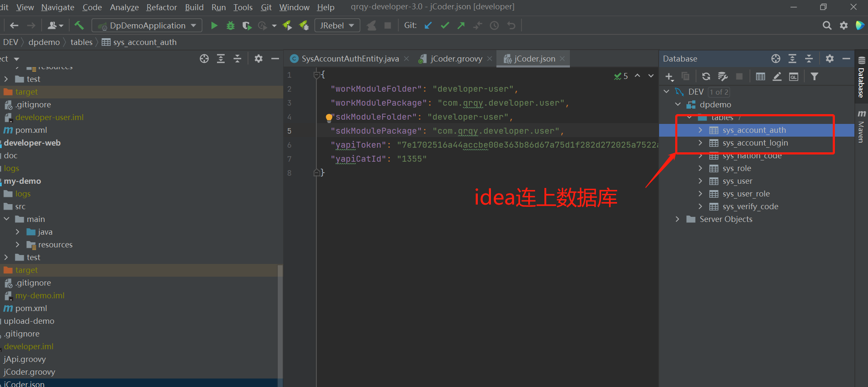Collapse all in Database panel
The image size is (868, 387).
tap(809, 59)
